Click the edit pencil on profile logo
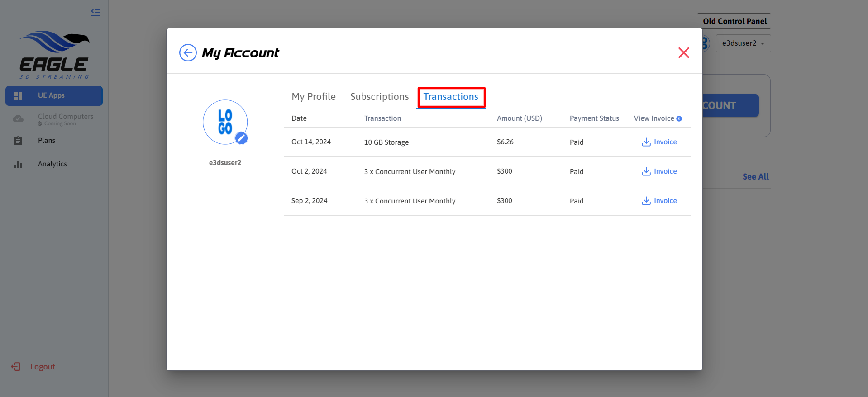The width and height of the screenshot is (868, 397). 242,138
